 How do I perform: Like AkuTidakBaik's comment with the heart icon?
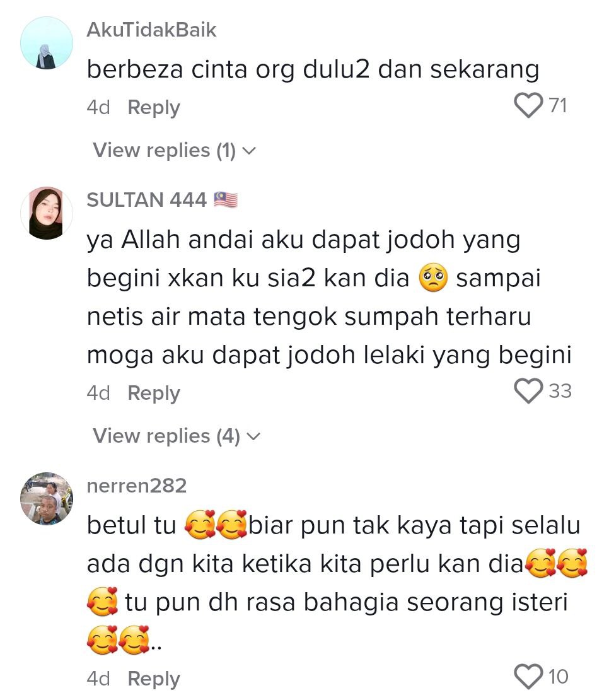(x=529, y=106)
